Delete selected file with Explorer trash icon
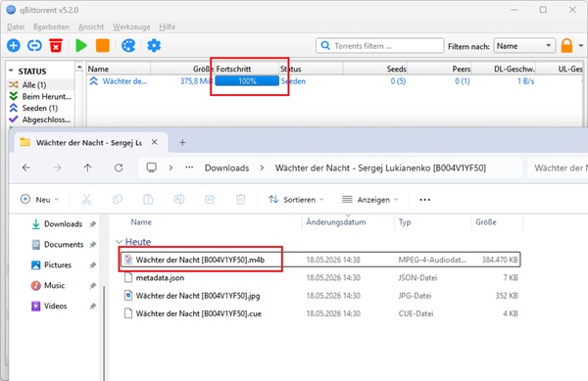 pyautogui.click(x=240, y=199)
